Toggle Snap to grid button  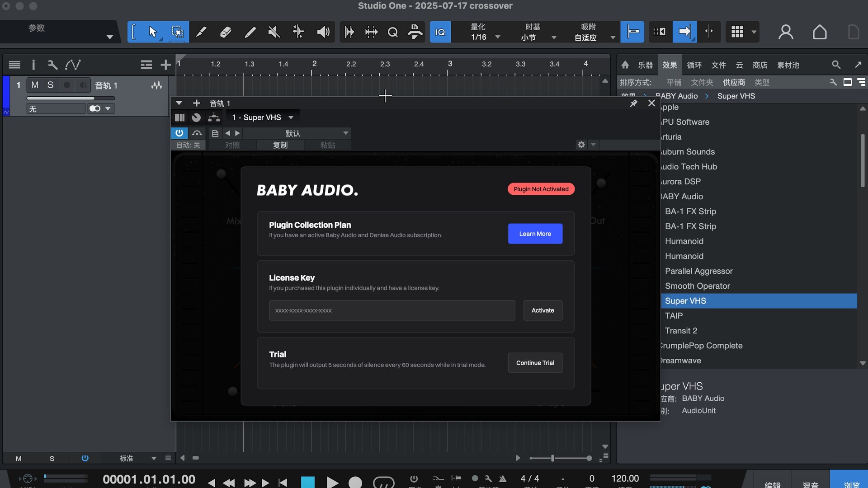632,32
